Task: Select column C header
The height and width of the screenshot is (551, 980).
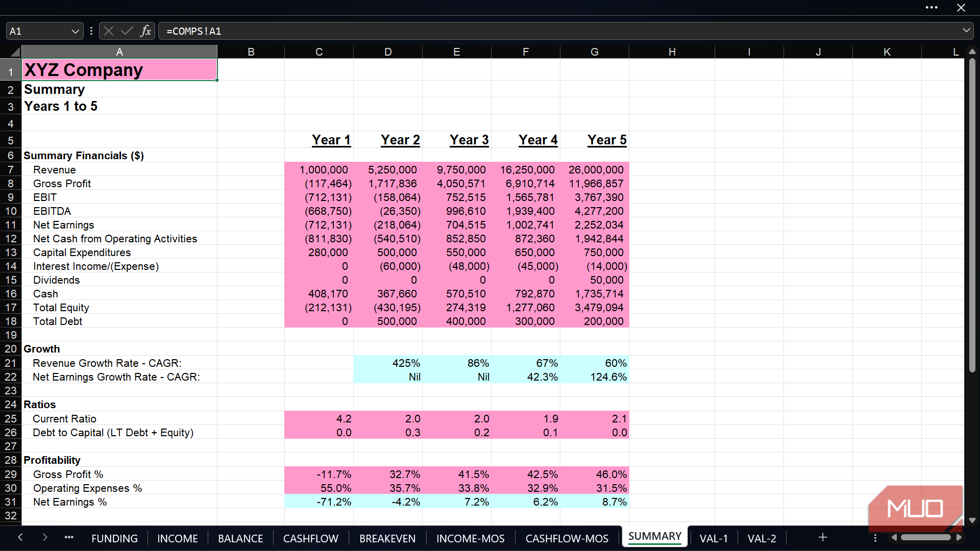Action: click(x=319, y=52)
